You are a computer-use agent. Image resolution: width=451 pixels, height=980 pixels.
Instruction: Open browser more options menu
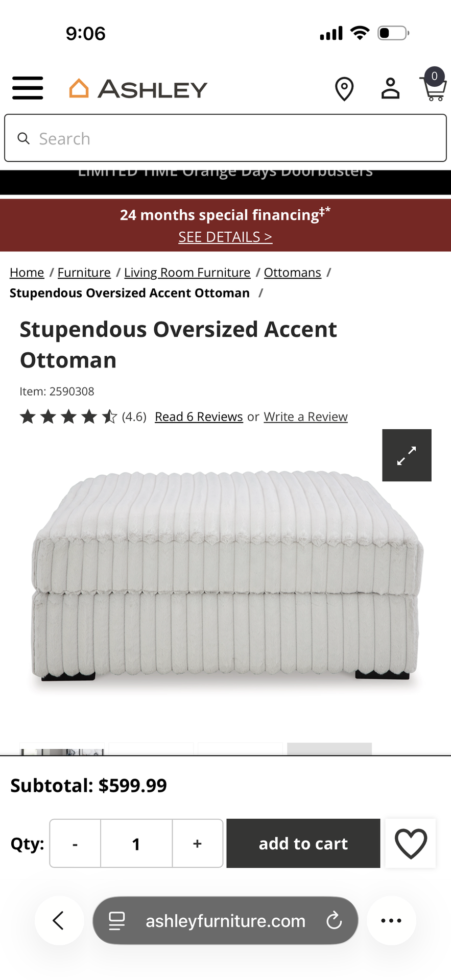pyautogui.click(x=391, y=921)
